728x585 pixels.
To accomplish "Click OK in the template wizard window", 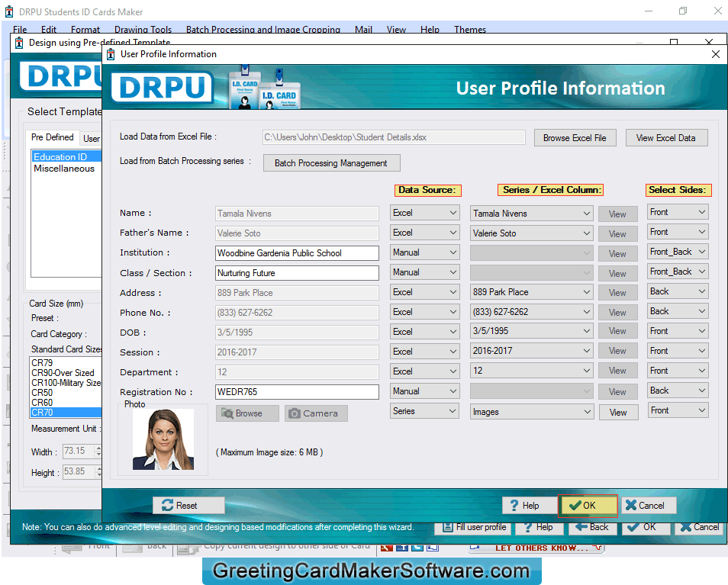I will [644, 527].
